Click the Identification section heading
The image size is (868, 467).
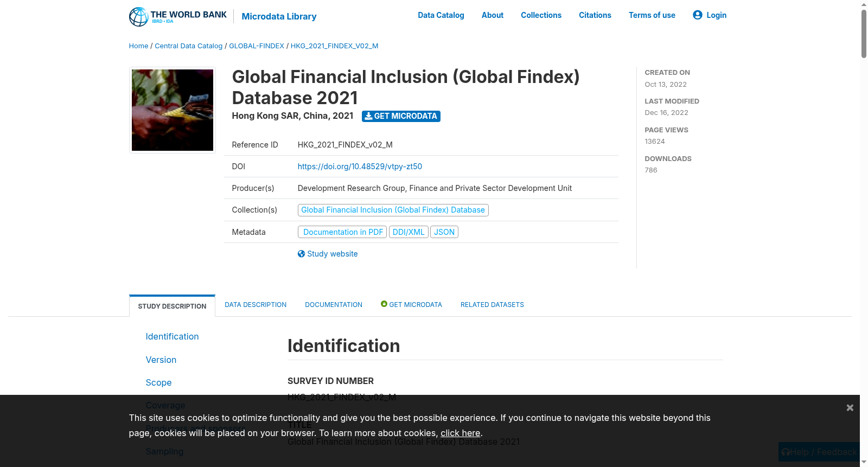point(343,346)
